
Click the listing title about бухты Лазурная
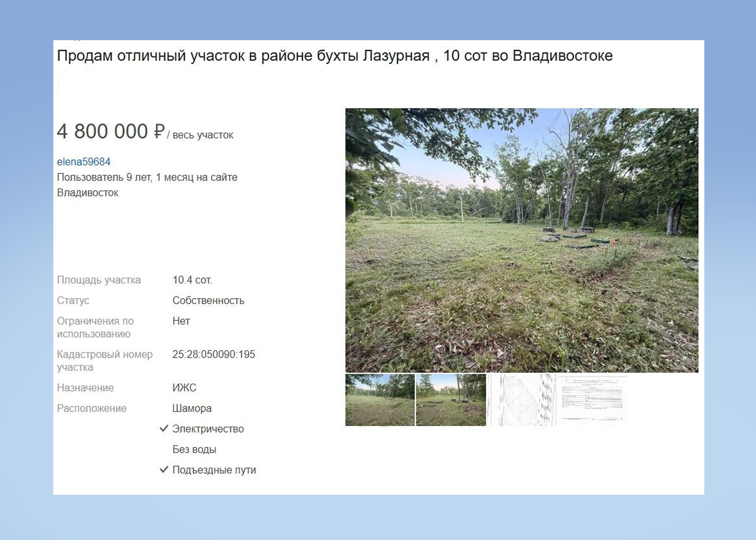pyautogui.click(x=334, y=56)
